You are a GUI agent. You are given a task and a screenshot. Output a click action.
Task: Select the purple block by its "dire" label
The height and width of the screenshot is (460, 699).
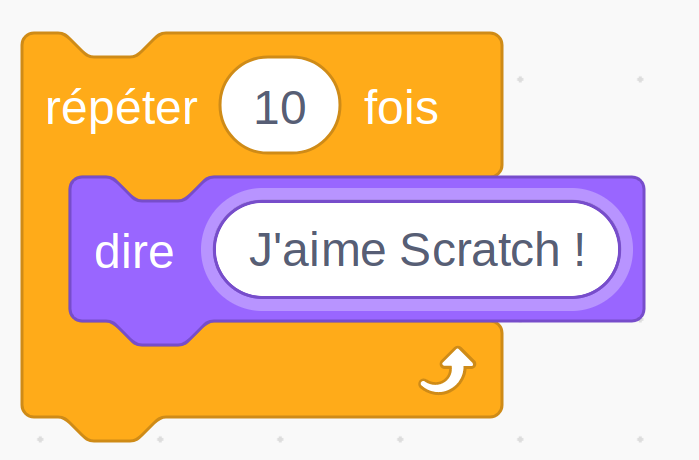[x=134, y=252]
